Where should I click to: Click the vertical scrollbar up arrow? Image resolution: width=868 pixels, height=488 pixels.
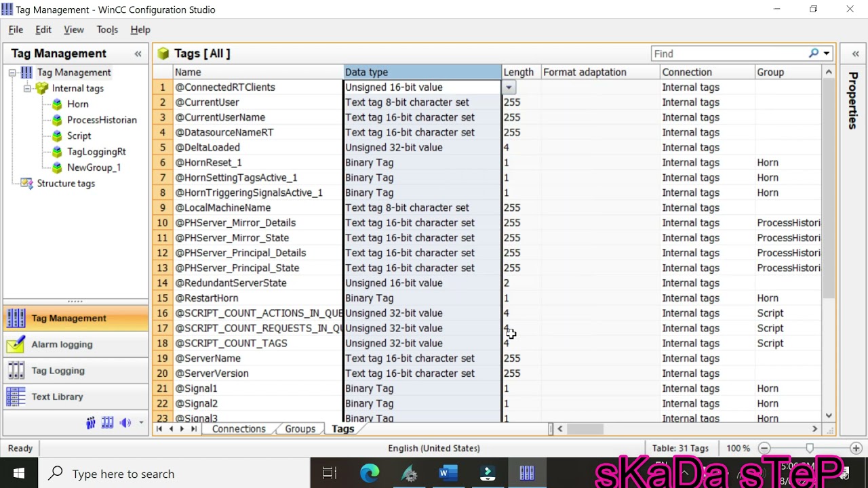[x=829, y=72]
